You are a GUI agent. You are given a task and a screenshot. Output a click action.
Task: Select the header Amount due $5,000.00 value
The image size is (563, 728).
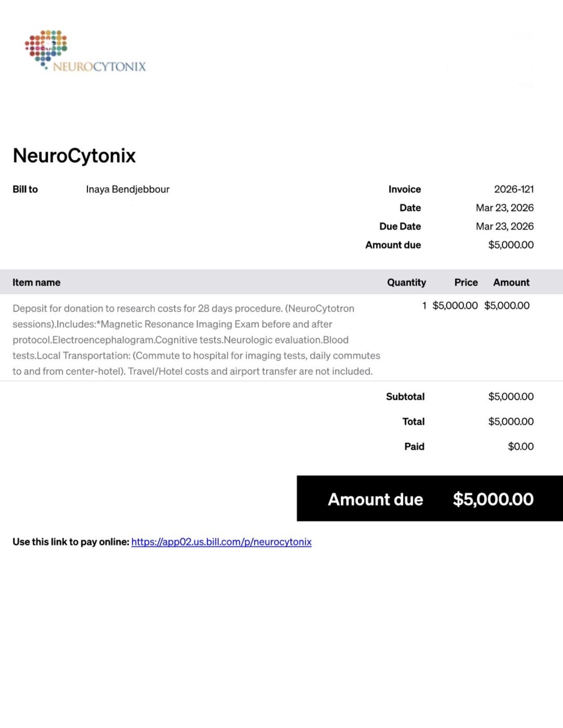coord(511,245)
